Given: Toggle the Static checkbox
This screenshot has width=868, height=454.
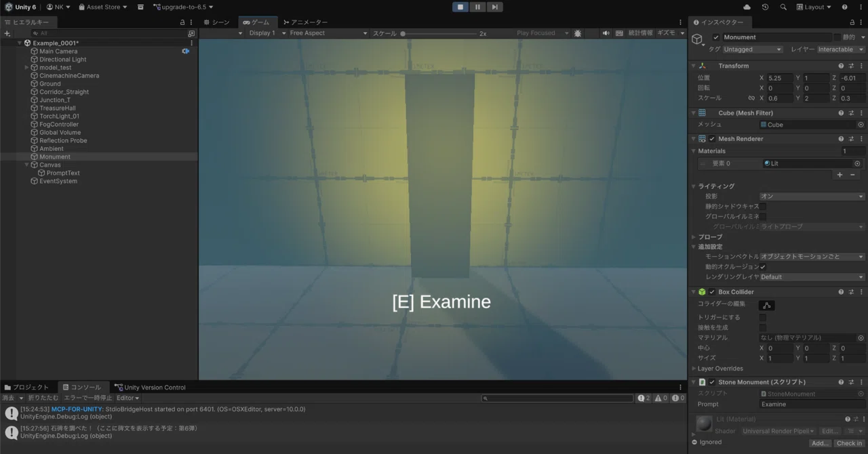Looking at the screenshot, I should 837,37.
